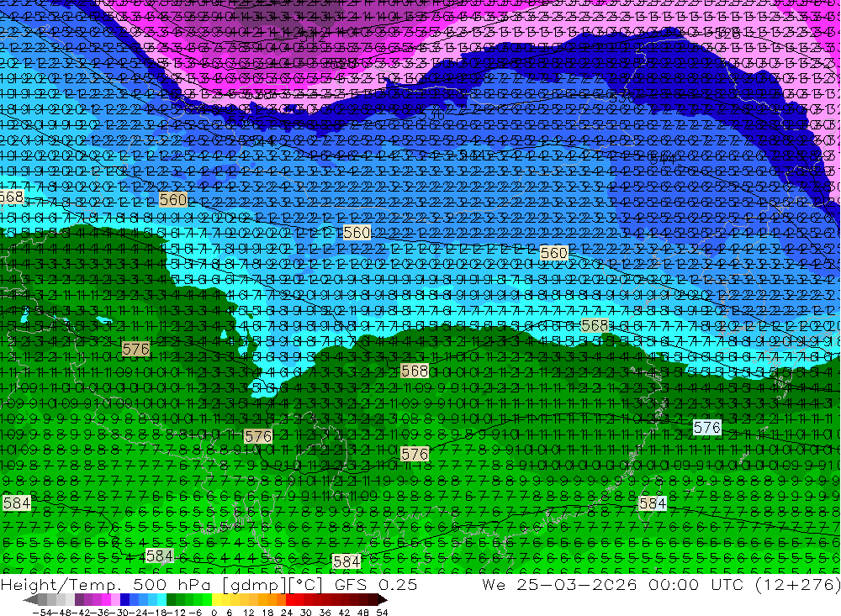Image resolution: width=841 pixels, height=616 pixels.
Task: Select the first yellow swatch above 0
Action: [217, 600]
